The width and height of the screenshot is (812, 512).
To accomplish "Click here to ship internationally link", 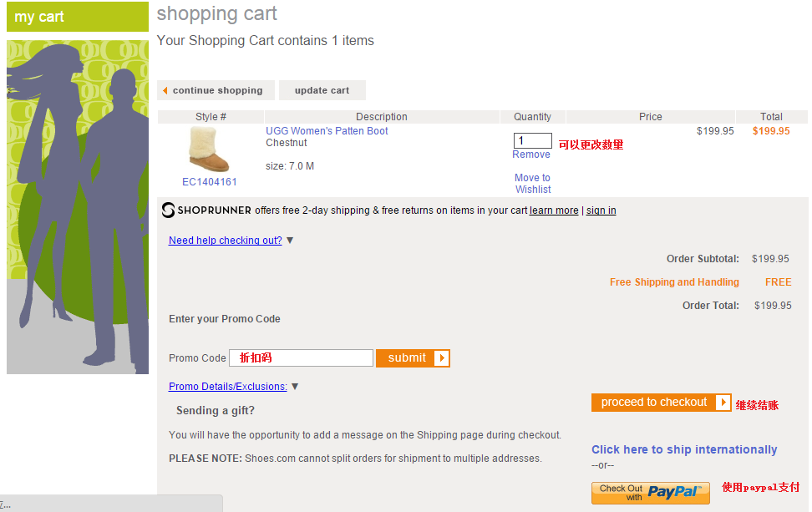I will coord(684,449).
